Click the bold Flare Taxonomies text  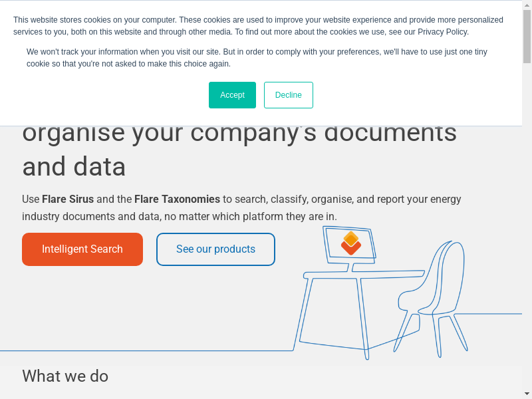tap(177, 199)
